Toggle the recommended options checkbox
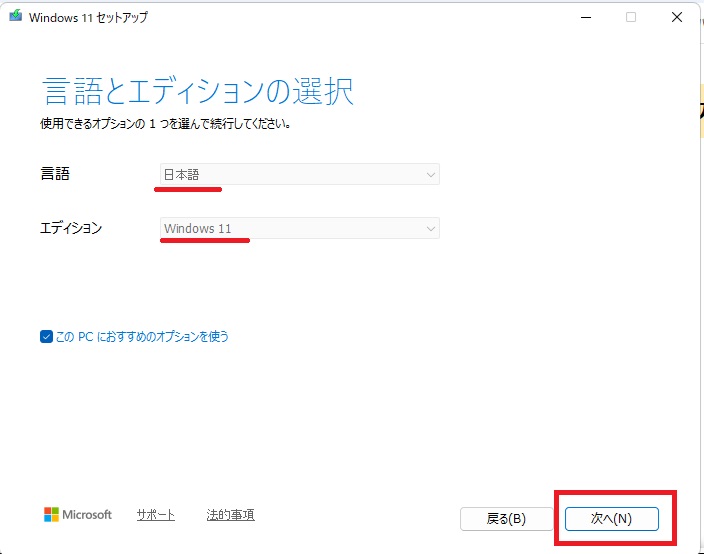Screen dimensions: 704x554 46,337
